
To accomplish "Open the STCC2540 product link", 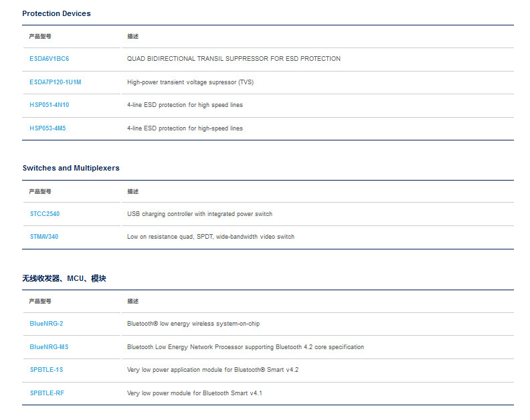I will 45,214.
